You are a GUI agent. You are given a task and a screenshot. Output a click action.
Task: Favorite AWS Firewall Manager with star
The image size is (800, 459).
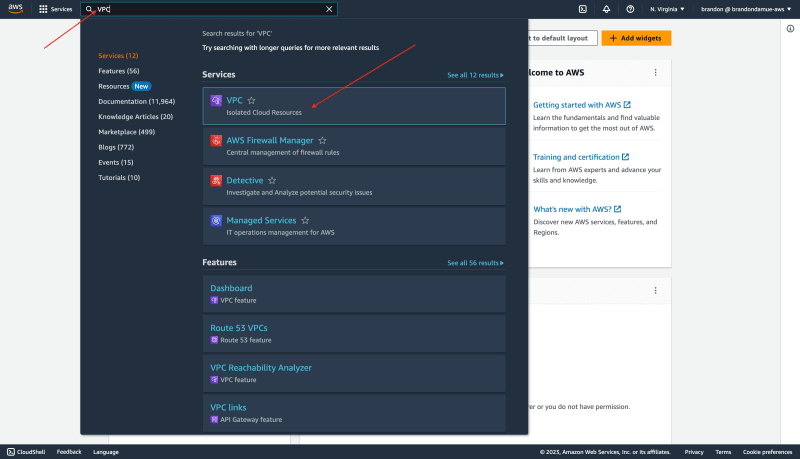coord(322,140)
